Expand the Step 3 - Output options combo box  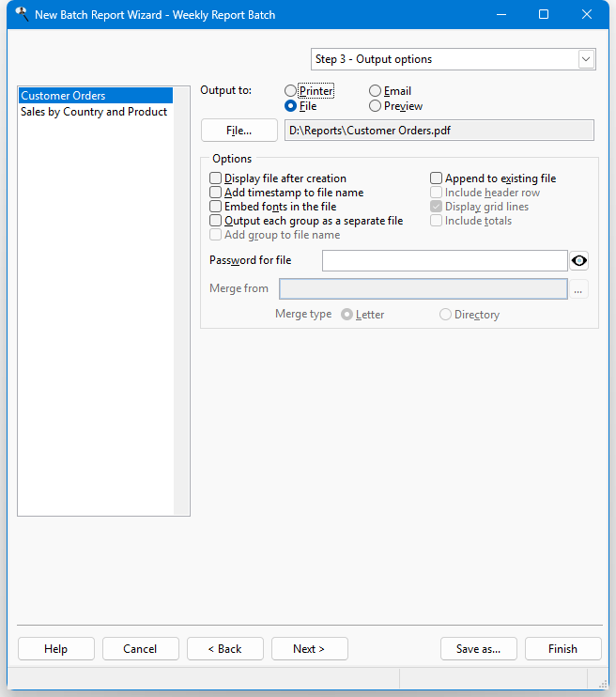pos(453,59)
